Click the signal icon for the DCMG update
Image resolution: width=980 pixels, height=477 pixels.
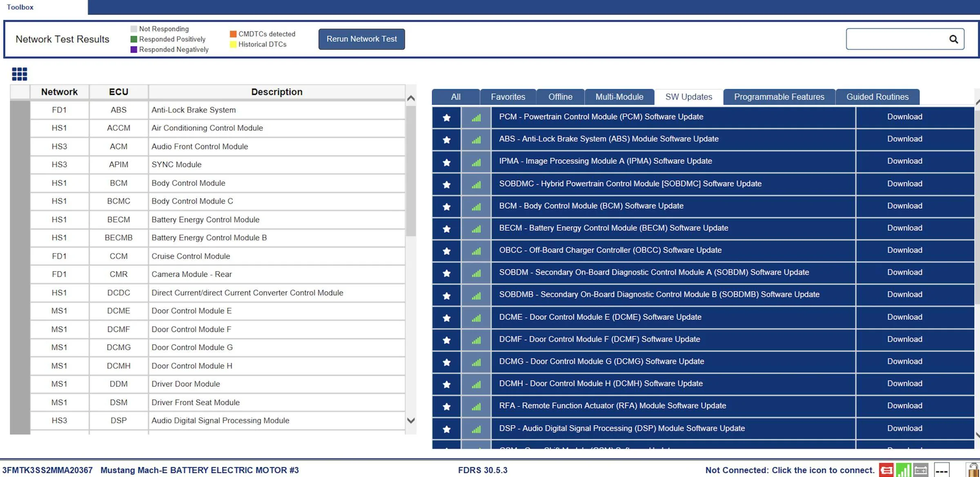click(476, 362)
